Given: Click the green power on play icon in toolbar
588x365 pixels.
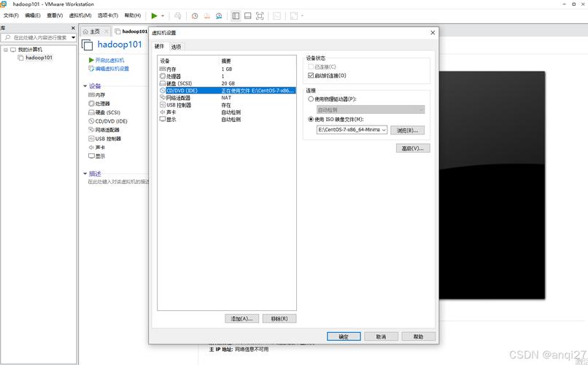Looking at the screenshot, I should coord(154,16).
